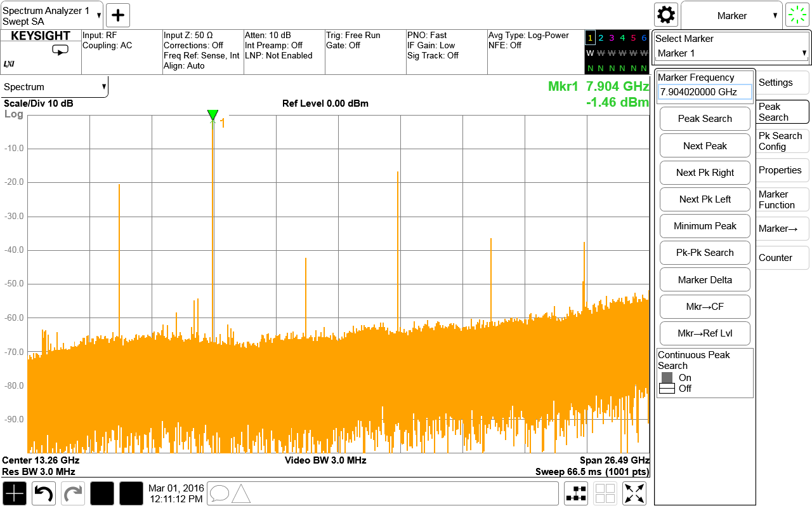The height and width of the screenshot is (508, 812).
Task: Switch to the Peak Search tab
Action: point(782,111)
